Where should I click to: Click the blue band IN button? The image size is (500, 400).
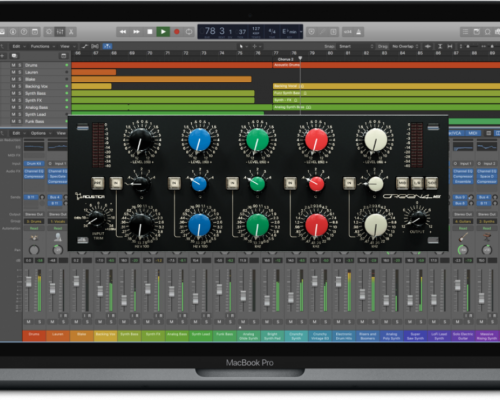point(174,183)
